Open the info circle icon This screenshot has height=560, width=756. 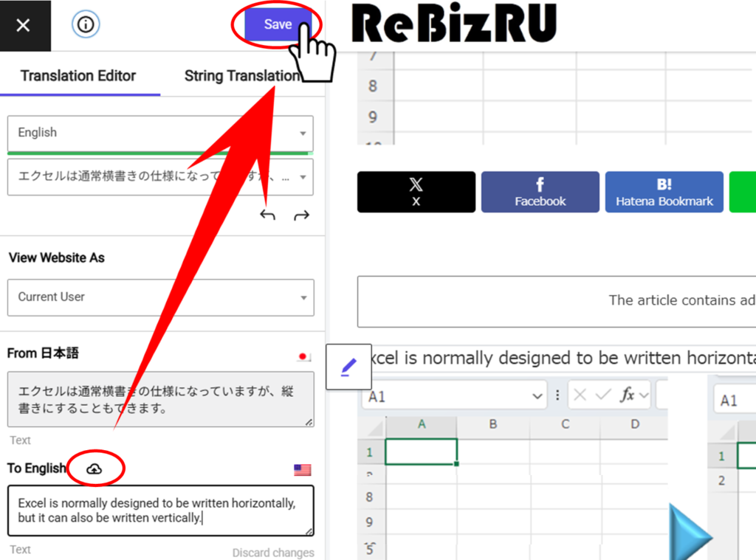86,24
